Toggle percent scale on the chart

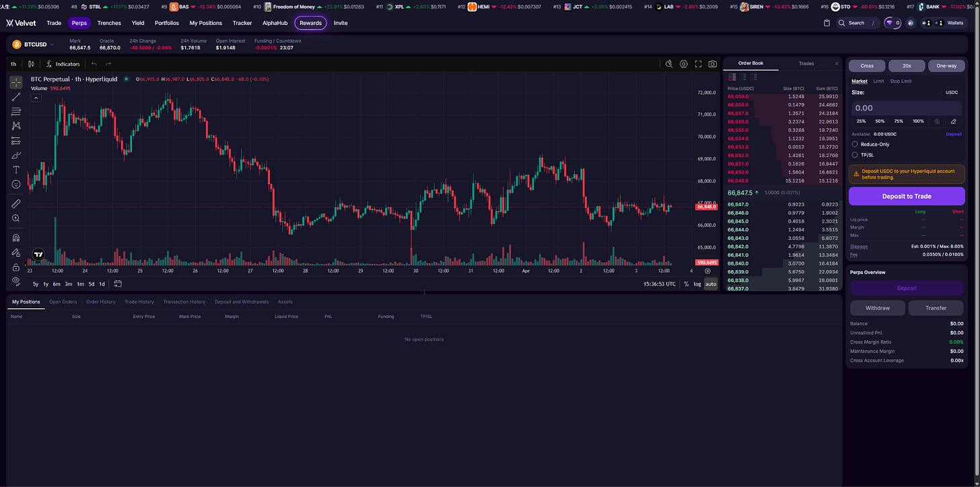[x=686, y=284]
